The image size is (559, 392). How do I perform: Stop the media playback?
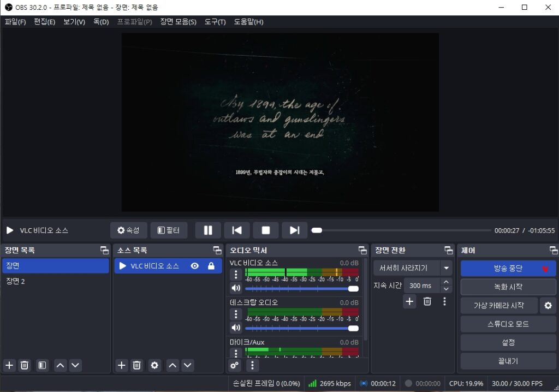[x=266, y=230]
